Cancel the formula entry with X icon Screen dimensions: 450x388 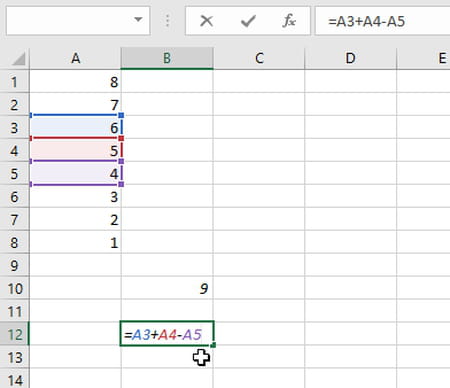[207, 21]
